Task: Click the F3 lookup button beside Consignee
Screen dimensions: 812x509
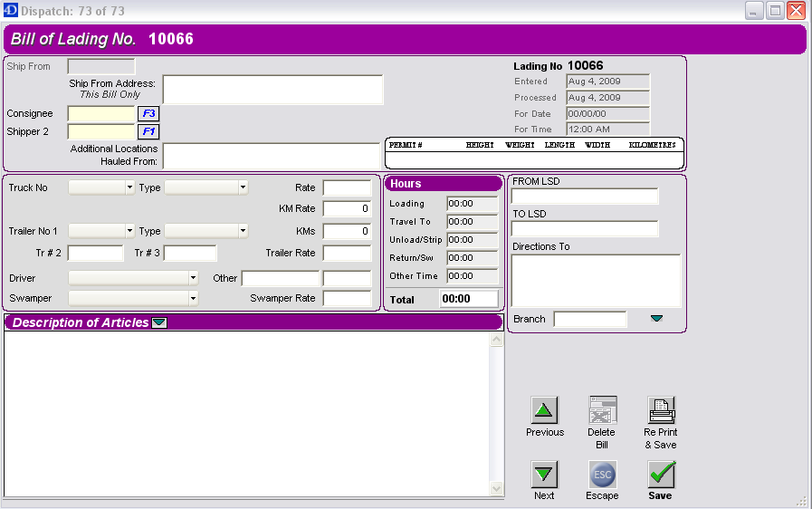Action: pyautogui.click(x=148, y=114)
